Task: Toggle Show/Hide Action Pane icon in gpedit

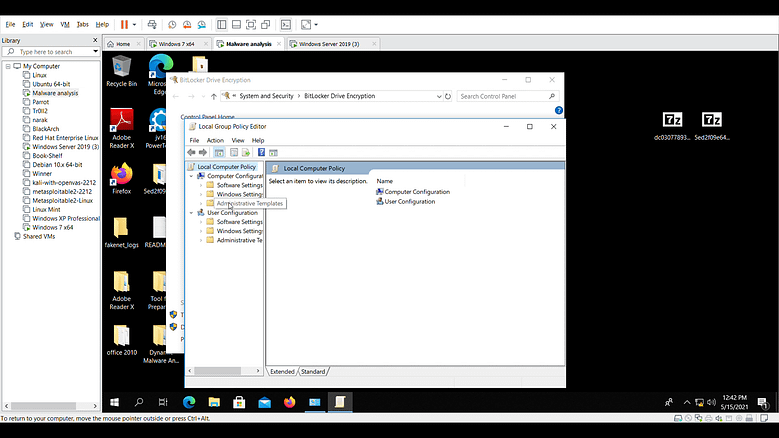Action: [273, 152]
